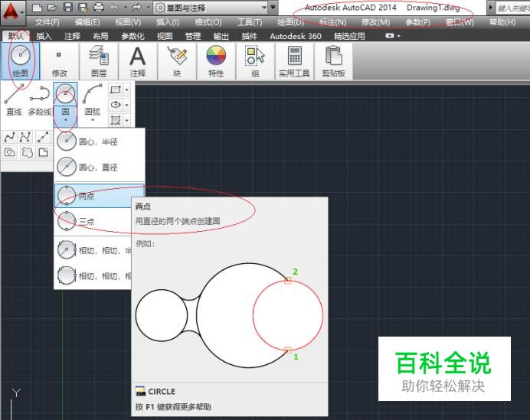530x420 pixels.
Task: Open the 修改(M) menu
Action: [375, 22]
